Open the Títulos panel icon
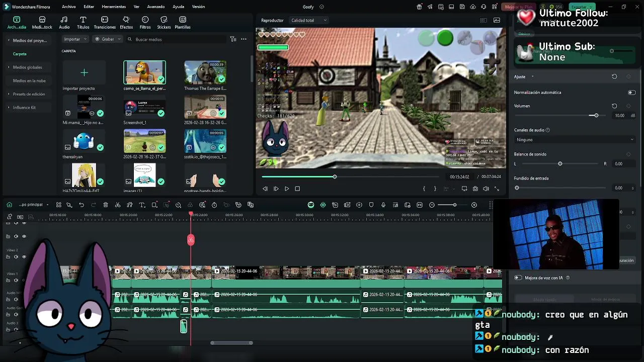Viewport: 644px width, 362px height. [83, 23]
